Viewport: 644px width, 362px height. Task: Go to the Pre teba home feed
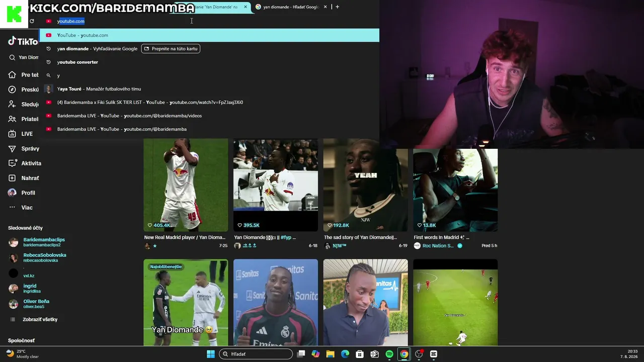24,75
